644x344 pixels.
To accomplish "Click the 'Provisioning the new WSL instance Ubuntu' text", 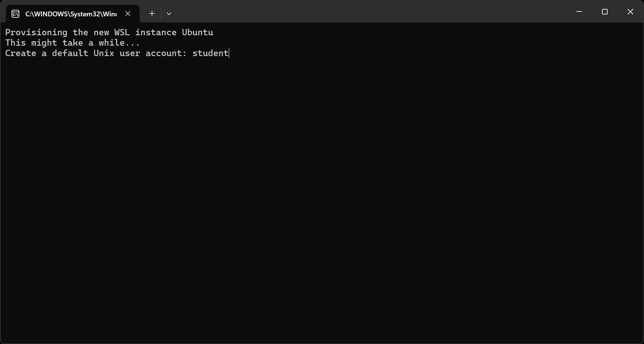I will [x=109, y=32].
